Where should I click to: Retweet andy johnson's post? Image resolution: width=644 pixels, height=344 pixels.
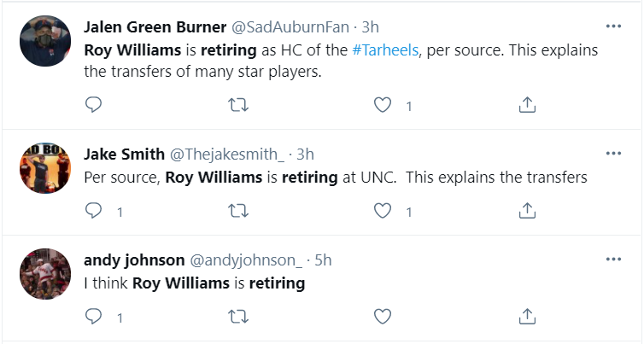pos(238,317)
